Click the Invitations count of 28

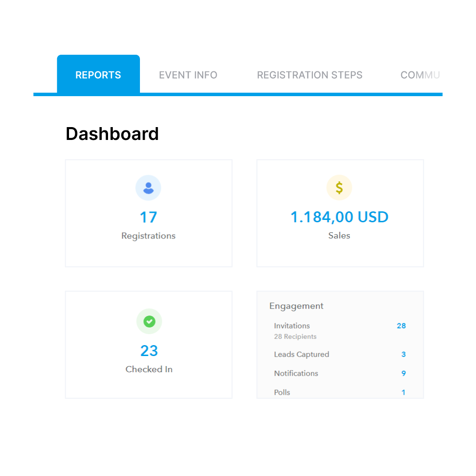[401, 326]
